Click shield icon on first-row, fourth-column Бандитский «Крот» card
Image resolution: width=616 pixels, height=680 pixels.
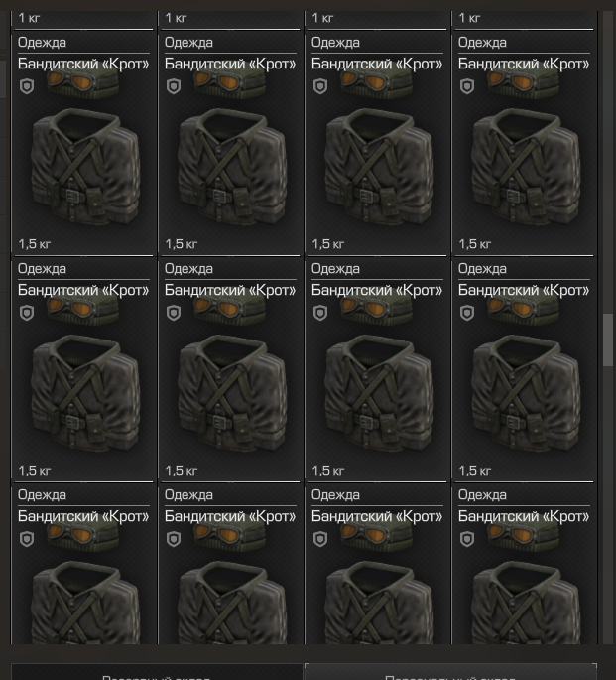(x=467, y=86)
